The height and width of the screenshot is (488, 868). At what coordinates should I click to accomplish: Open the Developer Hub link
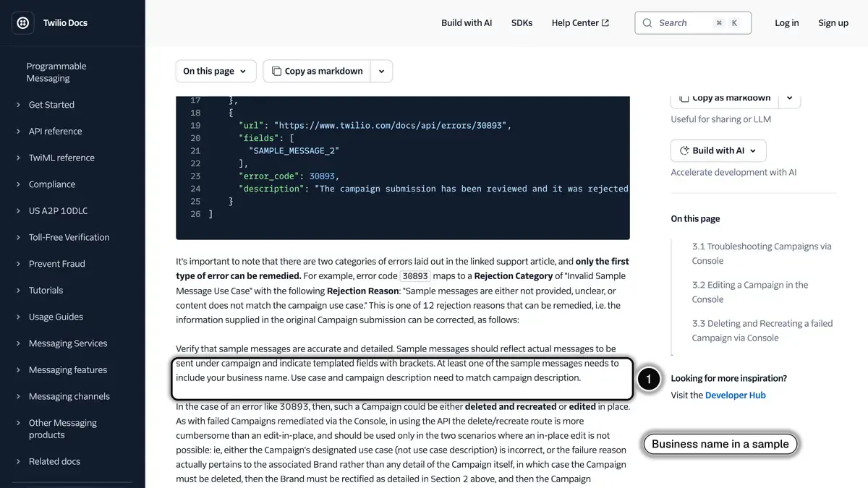click(735, 395)
